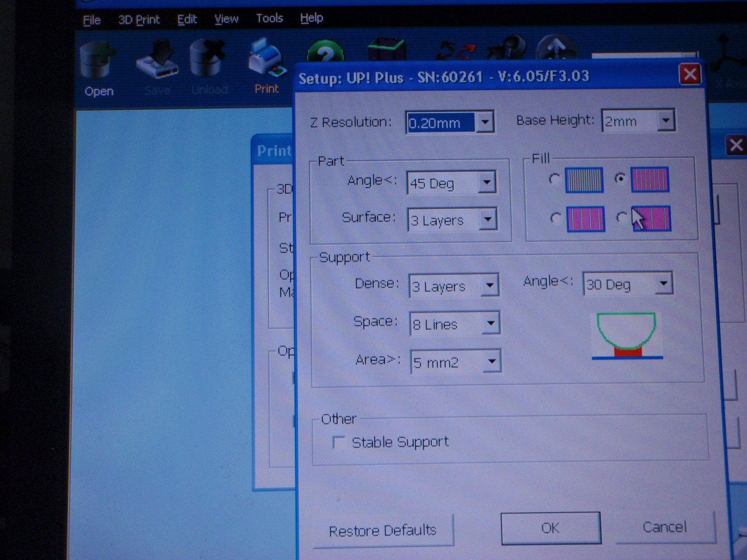Click the Setup dialog title bar text
The width and height of the screenshot is (747, 560).
[x=444, y=77]
